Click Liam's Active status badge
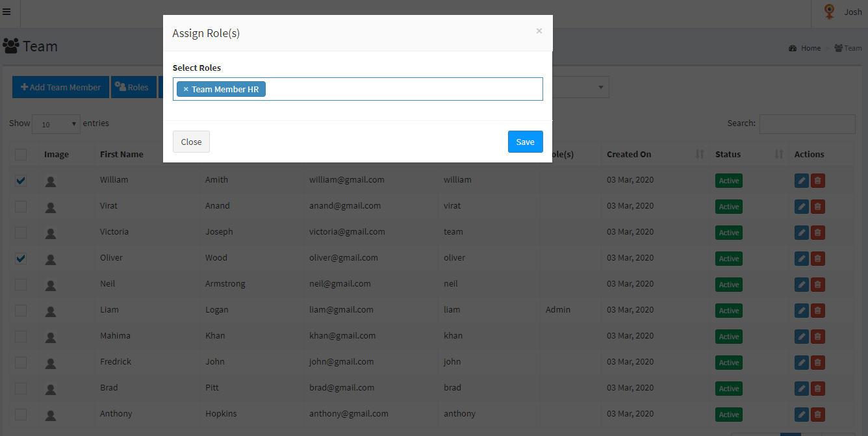This screenshot has height=436, width=868. click(729, 311)
